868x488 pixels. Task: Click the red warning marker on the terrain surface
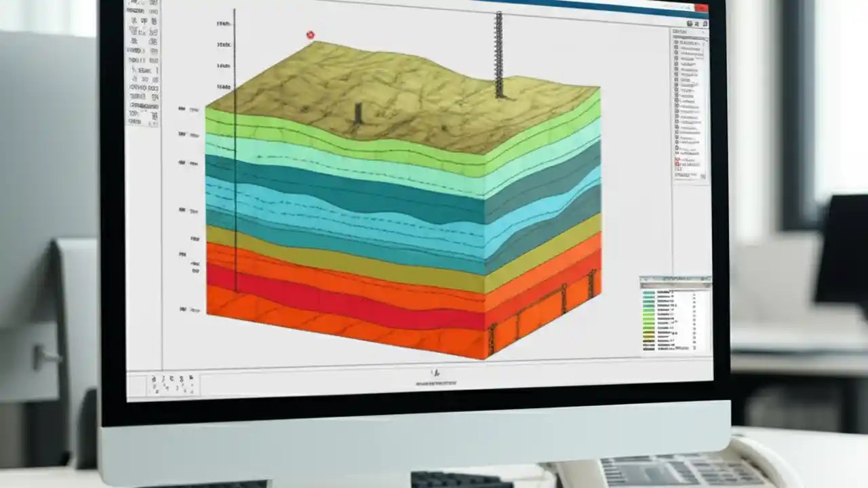(x=310, y=34)
